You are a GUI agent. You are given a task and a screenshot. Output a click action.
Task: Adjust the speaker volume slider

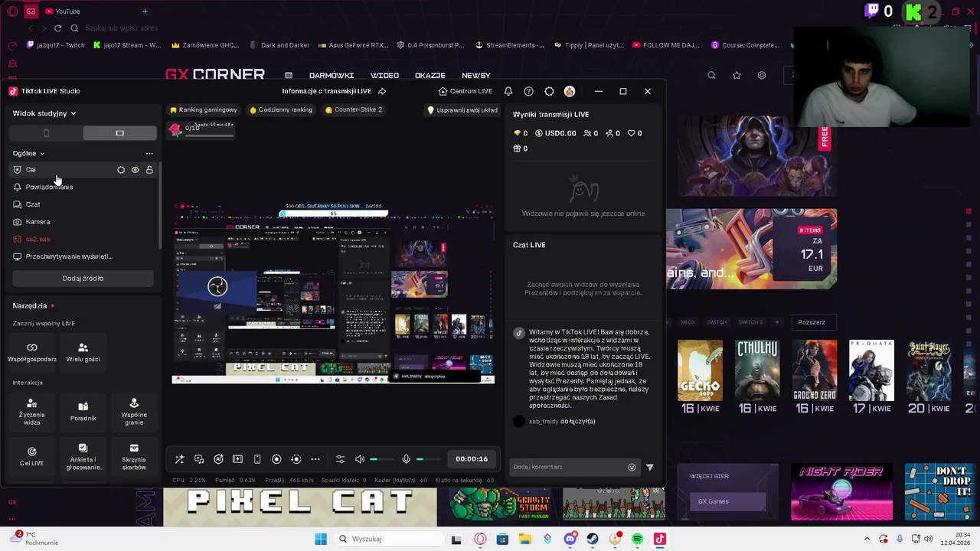383,459
